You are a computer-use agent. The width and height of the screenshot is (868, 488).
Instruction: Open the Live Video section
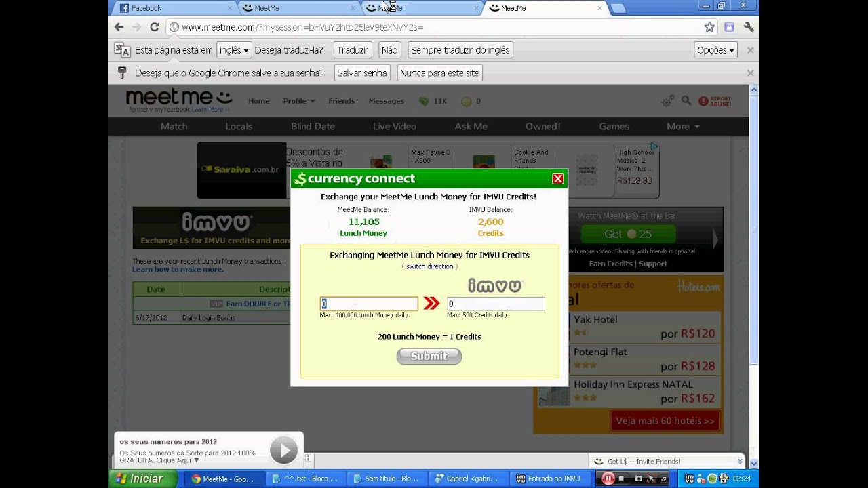pyautogui.click(x=395, y=126)
